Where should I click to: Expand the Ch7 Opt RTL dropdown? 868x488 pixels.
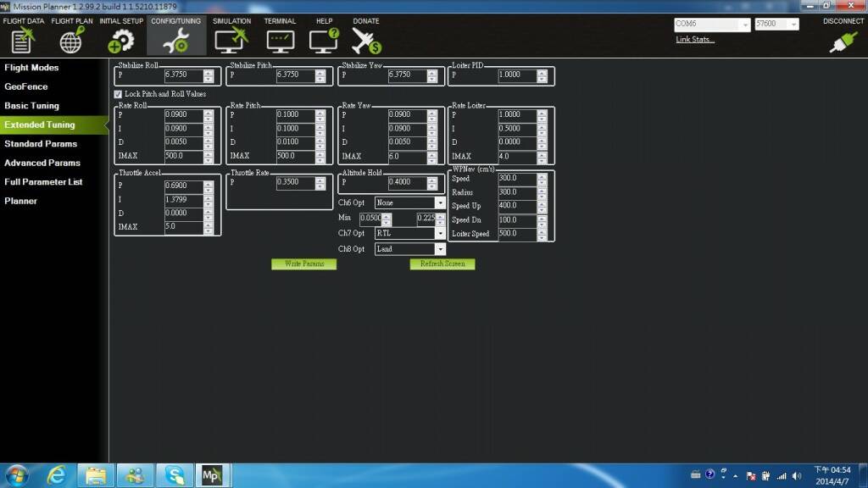click(x=440, y=234)
